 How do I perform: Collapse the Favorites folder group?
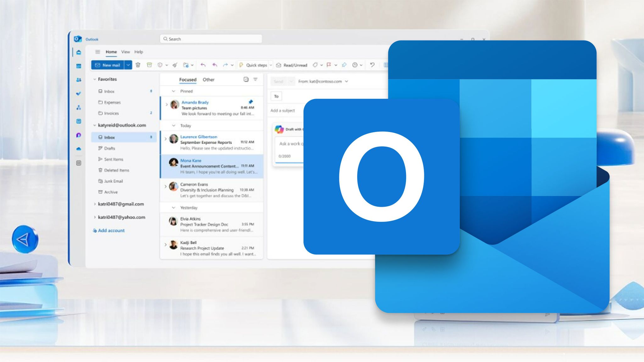(x=94, y=79)
